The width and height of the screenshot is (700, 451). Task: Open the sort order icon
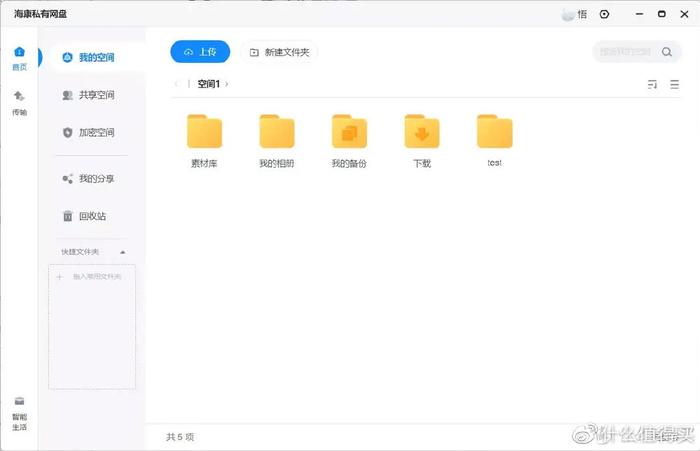click(x=652, y=84)
